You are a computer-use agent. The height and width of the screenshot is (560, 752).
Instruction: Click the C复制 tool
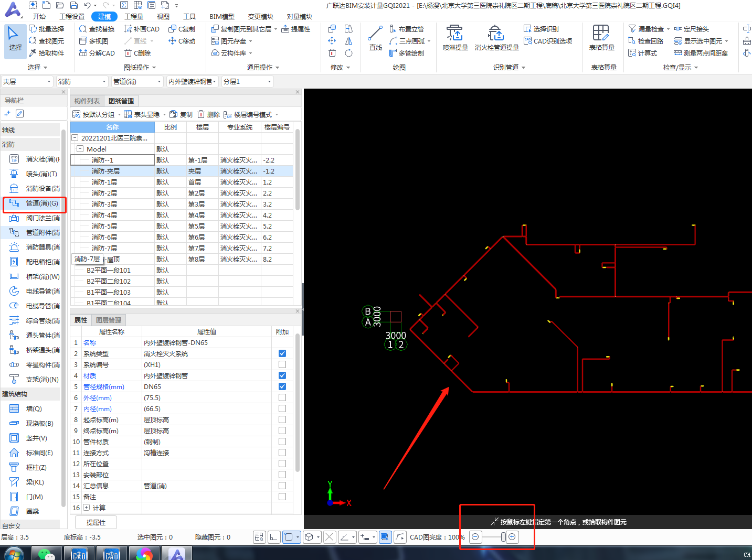(x=182, y=29)
